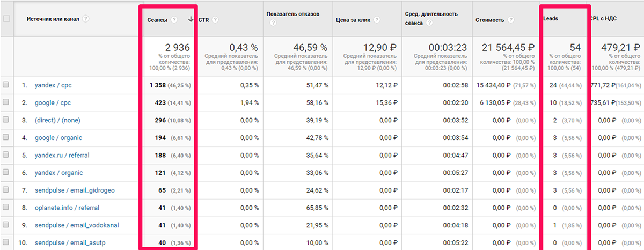Open the yandex / cpc source link

[x=53, y=85]
